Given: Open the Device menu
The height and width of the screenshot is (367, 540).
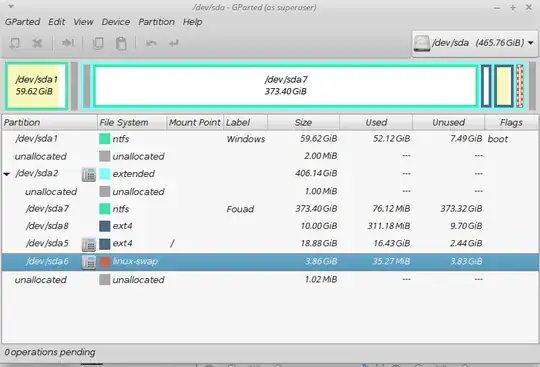Looking at the screenshot, I should point(116,22).
